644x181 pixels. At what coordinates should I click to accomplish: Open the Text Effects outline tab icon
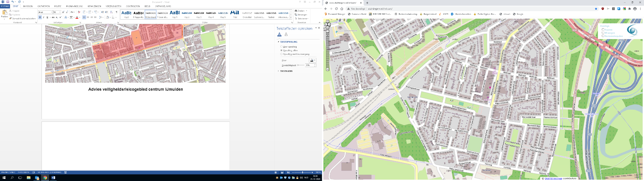[x=286, y=35]
